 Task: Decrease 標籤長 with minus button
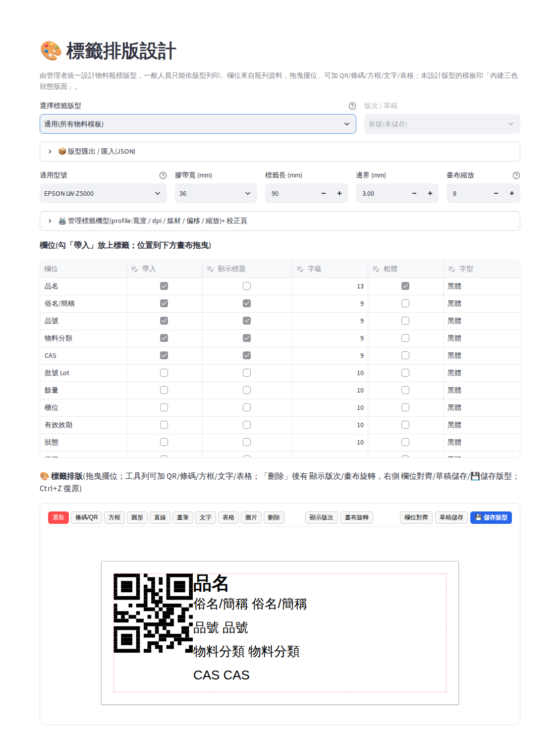coord(324,193)
